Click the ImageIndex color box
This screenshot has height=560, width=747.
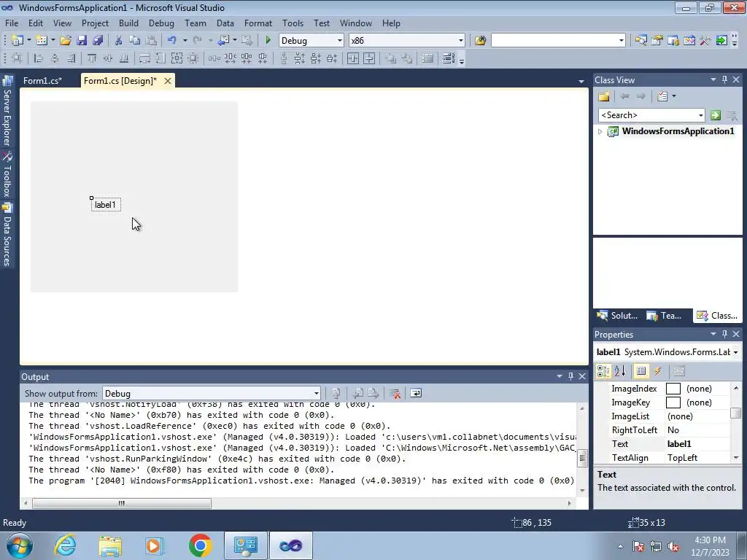[x=673, y=389]
